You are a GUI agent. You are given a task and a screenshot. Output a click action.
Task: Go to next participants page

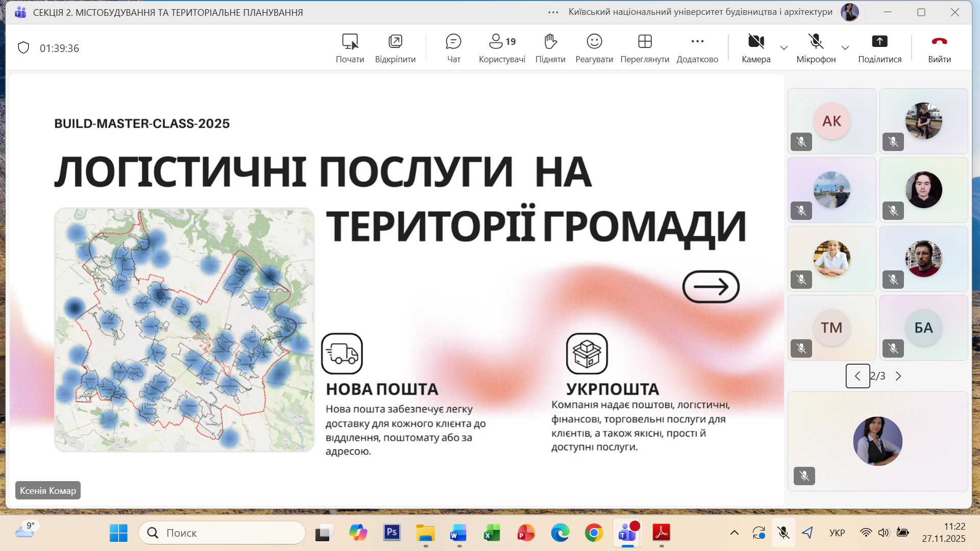tap(898, 376)
